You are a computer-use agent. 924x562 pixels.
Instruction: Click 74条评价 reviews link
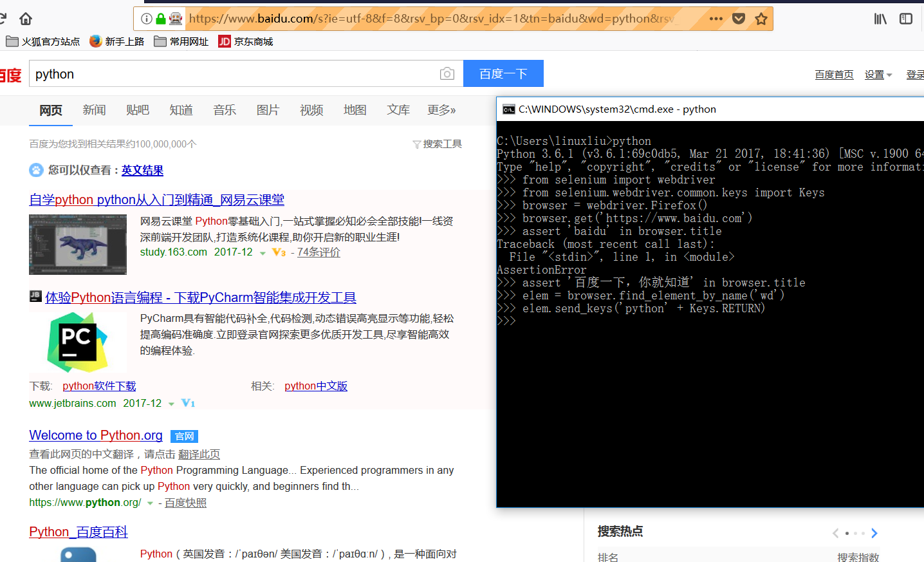[x=319, y=252]
